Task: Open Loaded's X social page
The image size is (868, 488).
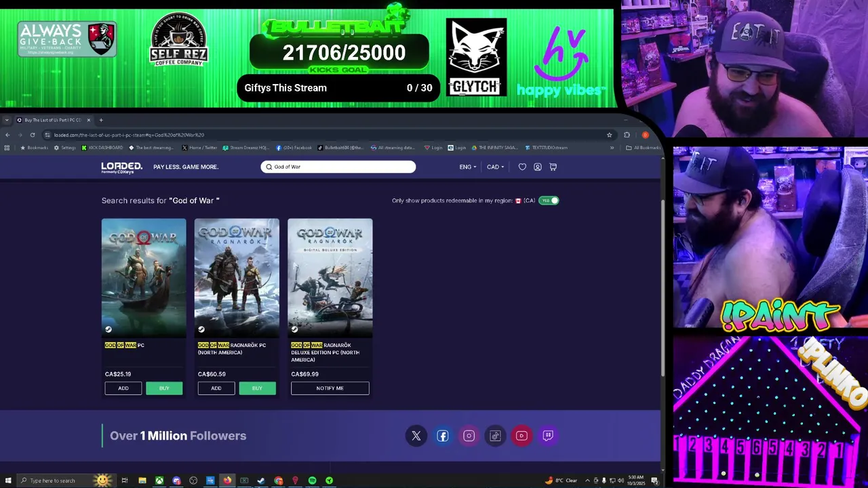Action: pyautogui.click(x=416, y=436)
